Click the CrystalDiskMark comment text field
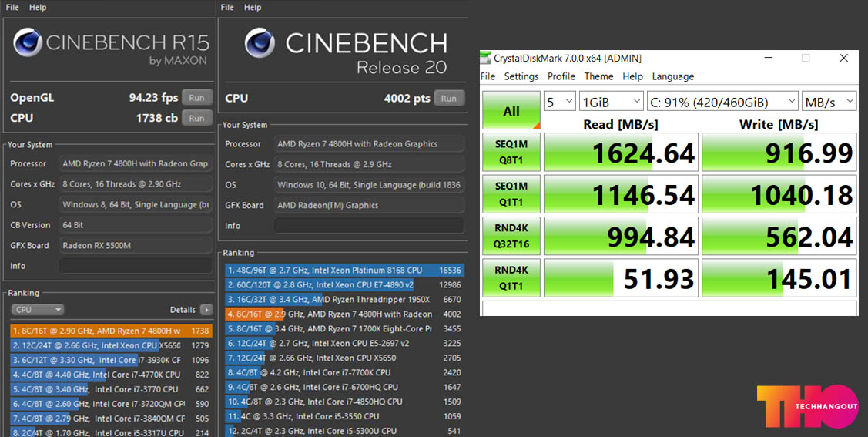This screenshot has height=437, width=868. pos(669,308)
